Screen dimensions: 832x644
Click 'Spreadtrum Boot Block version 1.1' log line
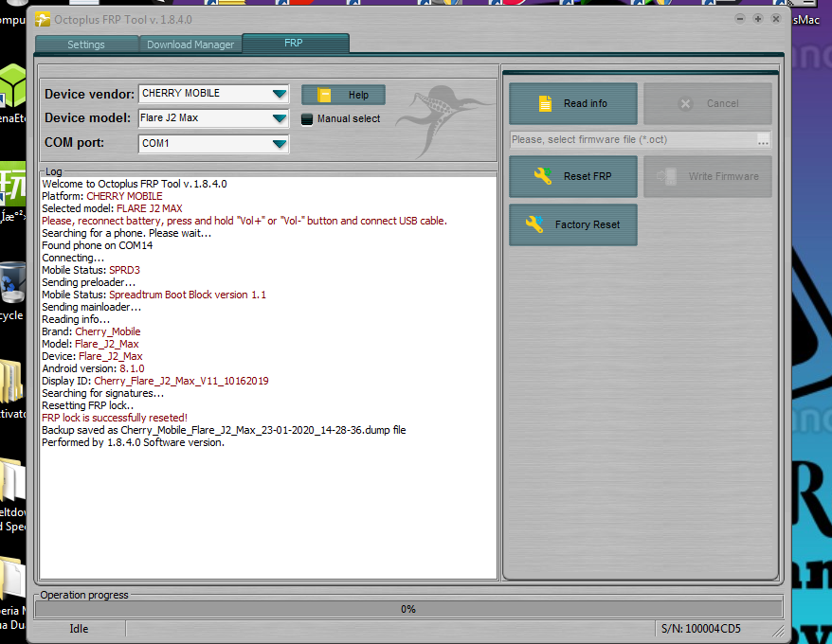(x=154, y=295)
